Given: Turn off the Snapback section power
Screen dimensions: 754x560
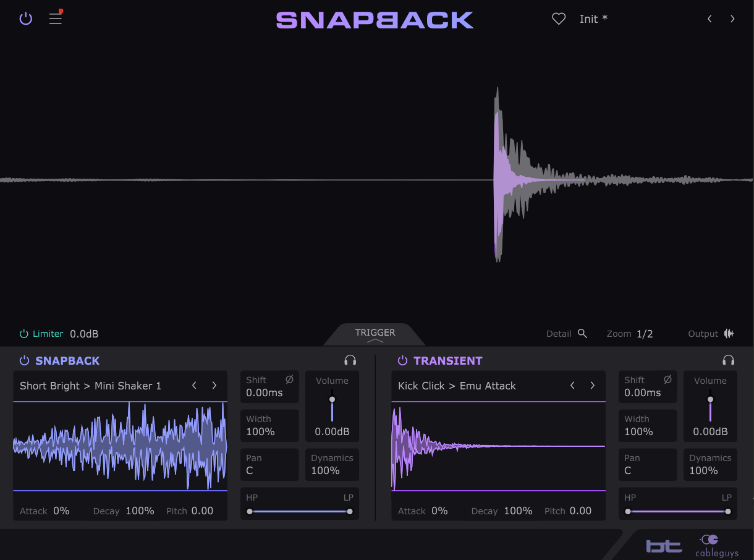Looking at the screenshot, I should click(x=24, y=360).
